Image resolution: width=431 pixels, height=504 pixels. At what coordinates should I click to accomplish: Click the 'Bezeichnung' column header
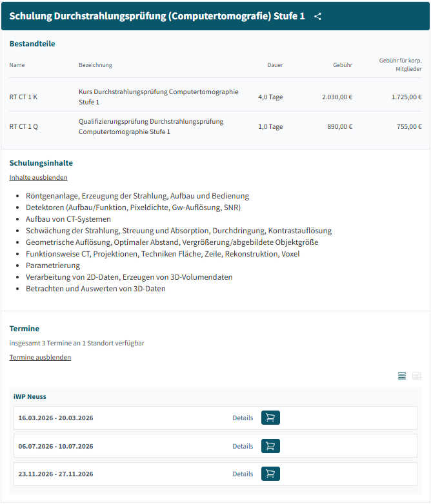[x=95, y=65]
